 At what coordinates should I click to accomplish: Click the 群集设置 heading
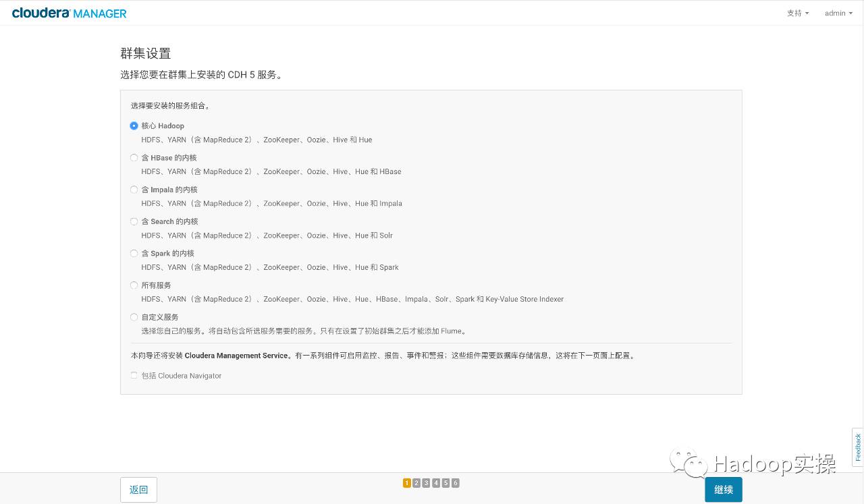click(145, 53)
